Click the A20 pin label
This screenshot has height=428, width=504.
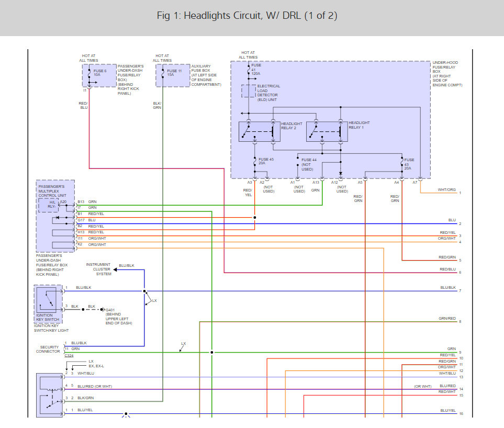click(63, 202)
